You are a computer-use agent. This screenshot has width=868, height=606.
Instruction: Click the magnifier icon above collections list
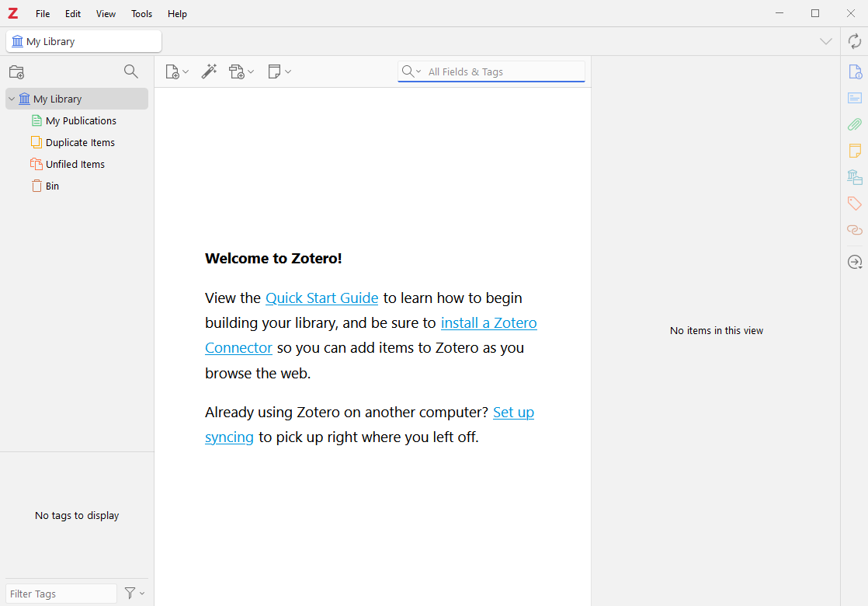[131, 71]
